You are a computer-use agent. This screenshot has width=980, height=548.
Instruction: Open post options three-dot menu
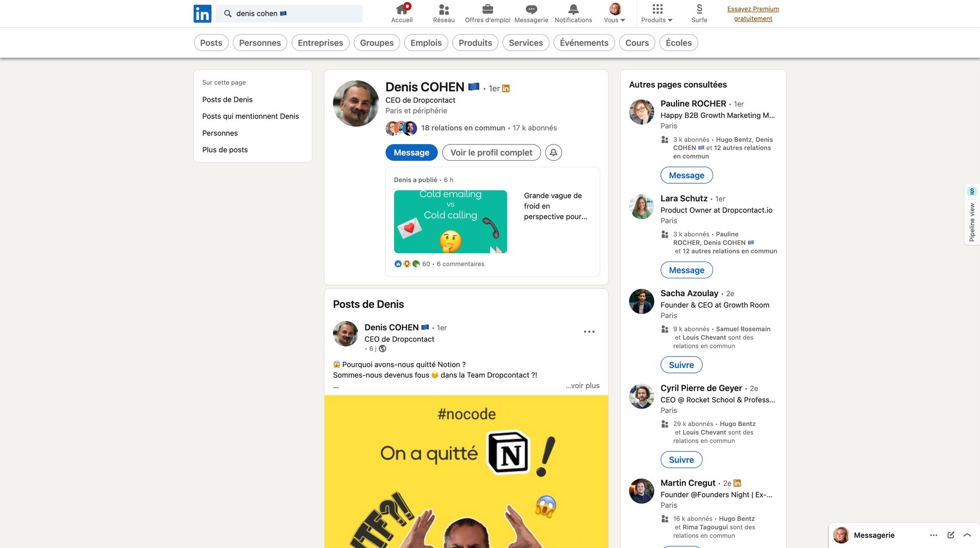pyautogui.click(x=589, y=332)
